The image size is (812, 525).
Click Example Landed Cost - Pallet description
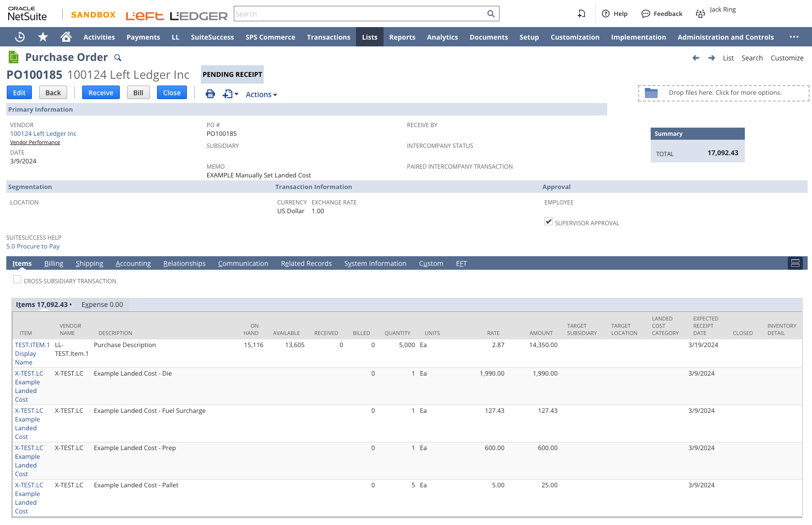pos(136,485)
